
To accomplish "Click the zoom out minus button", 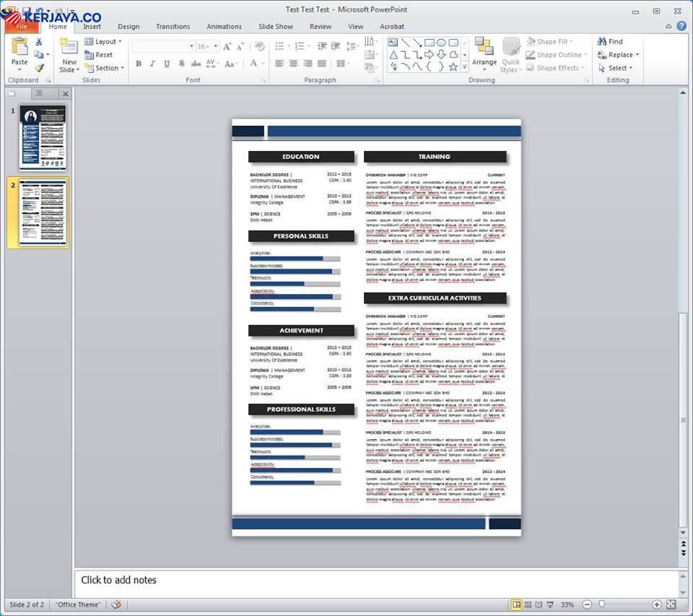I will [587, 604].
